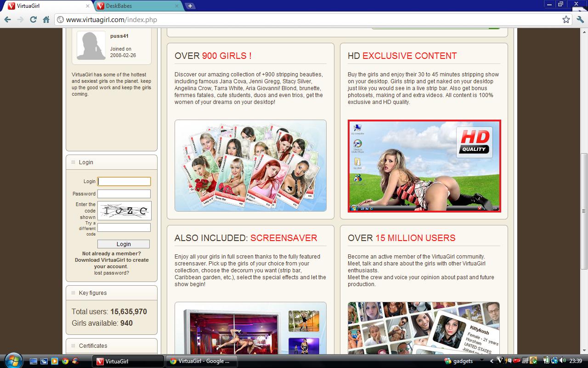Open the screensaver preview image

coord(250,328)
